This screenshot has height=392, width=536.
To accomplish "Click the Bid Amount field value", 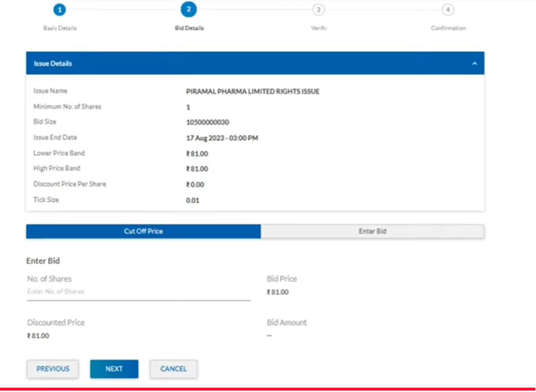I will (269, 336).
